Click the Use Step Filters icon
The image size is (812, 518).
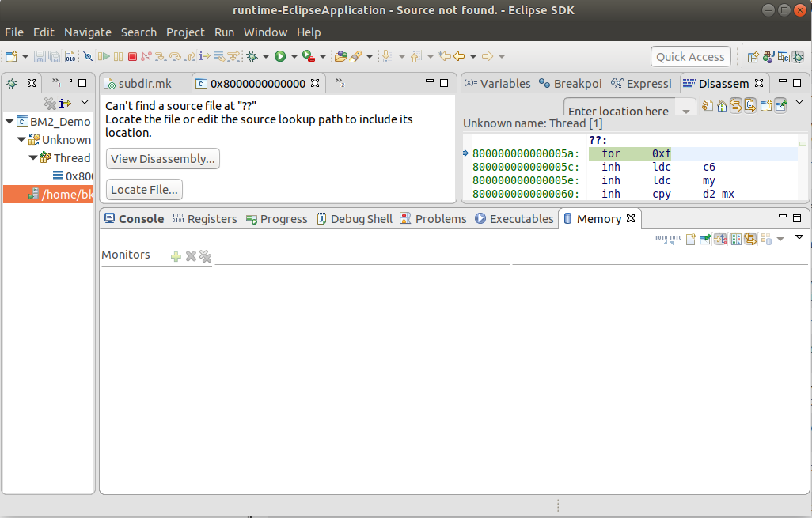click(x=234, y=56)
